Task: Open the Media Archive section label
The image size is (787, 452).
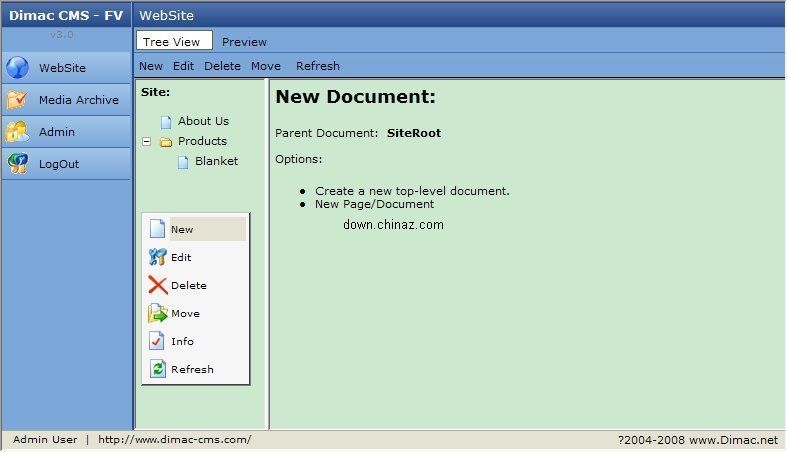Action: point(79,100)
